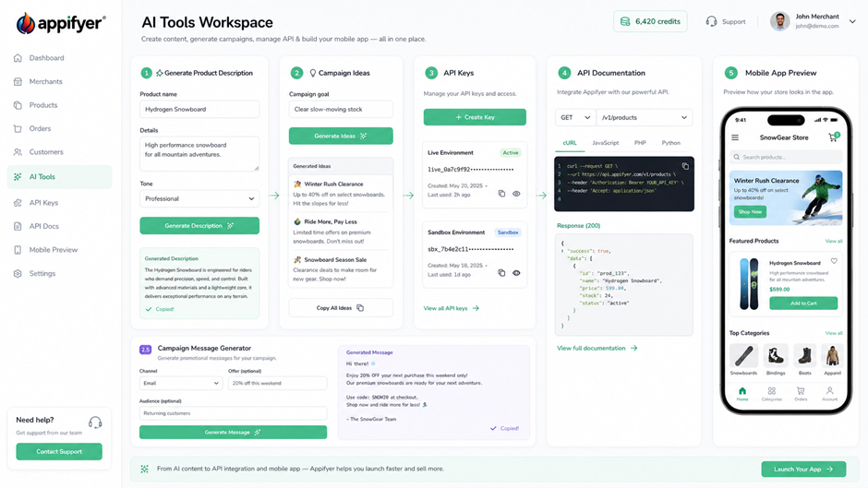Image resolution: width=868 pixels, height=488 pixels.
Task: Reveal the Sandbox key with eye icon
Action: [516, 273]
